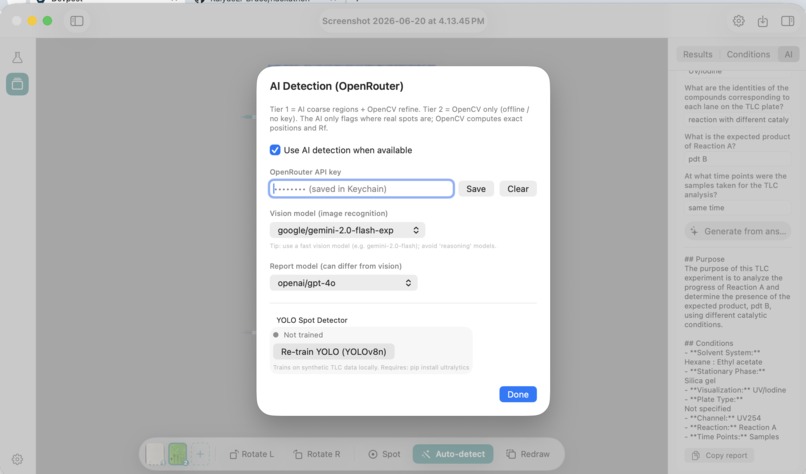
Task: Click the green window zoom button
Action: 47,21
